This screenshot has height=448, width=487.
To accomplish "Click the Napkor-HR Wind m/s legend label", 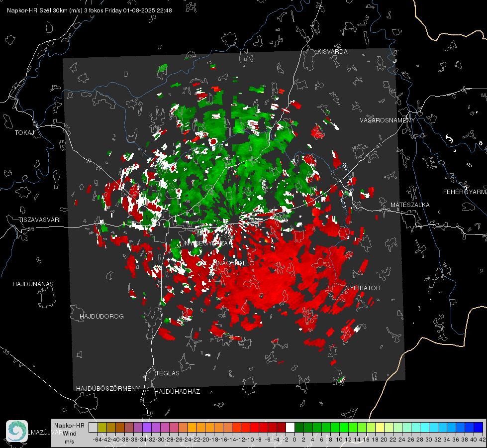I will pos(69,434).
